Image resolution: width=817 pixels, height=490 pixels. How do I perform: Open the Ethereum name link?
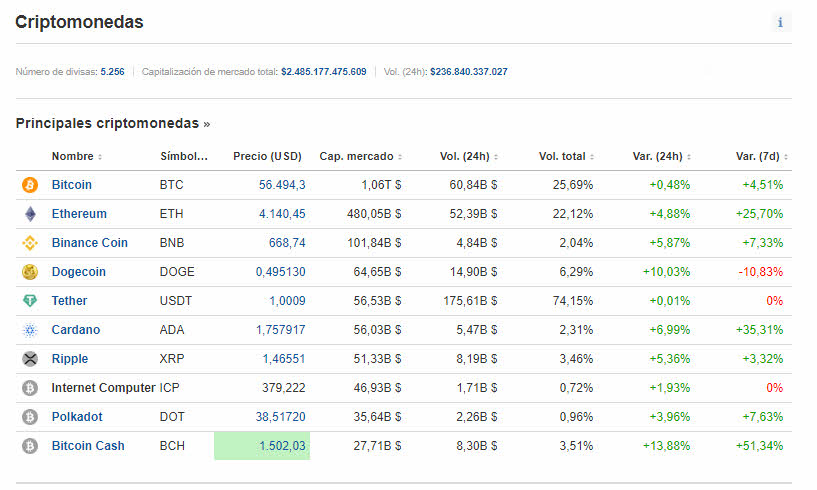click(x=79, y=214)
